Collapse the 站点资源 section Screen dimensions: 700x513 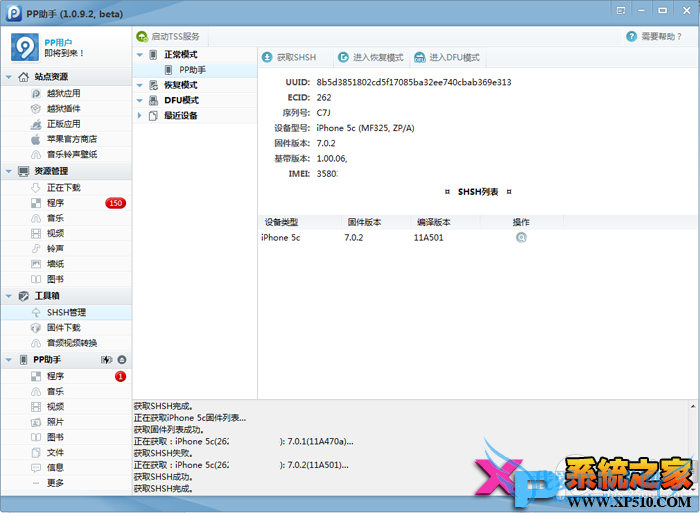(10, 77)
